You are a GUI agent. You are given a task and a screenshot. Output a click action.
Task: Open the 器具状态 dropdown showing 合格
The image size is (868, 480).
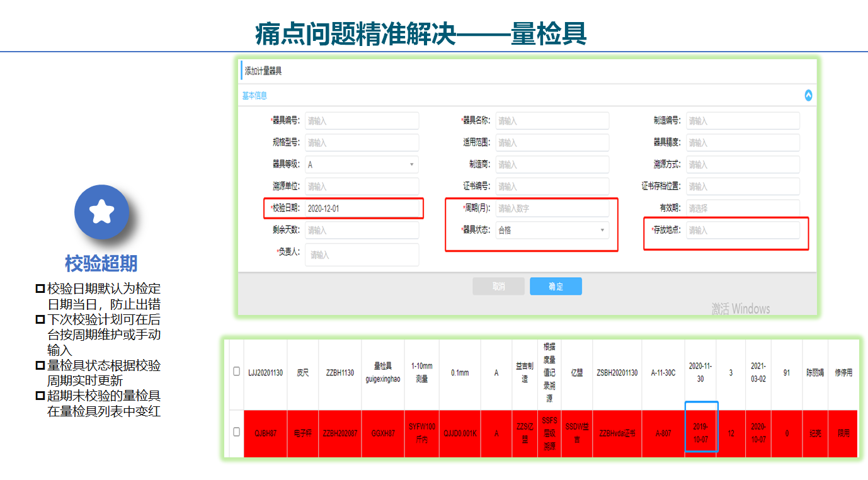click(552, 231)
